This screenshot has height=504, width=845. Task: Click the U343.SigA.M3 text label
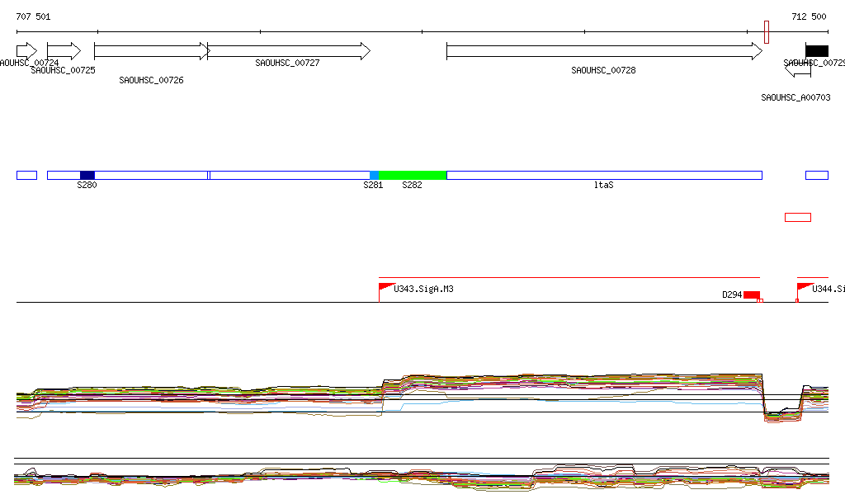424,290
